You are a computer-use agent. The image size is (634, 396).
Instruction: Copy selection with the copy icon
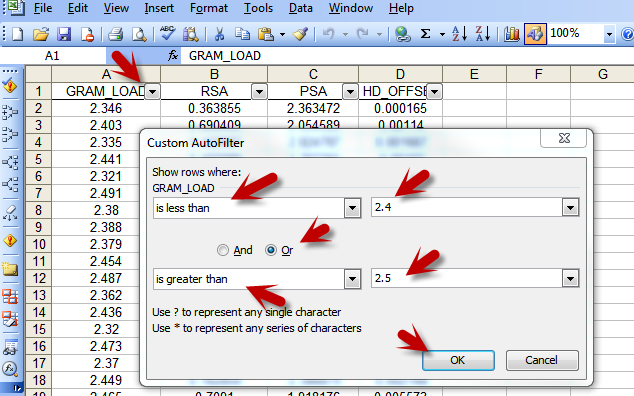pos(243,34)
